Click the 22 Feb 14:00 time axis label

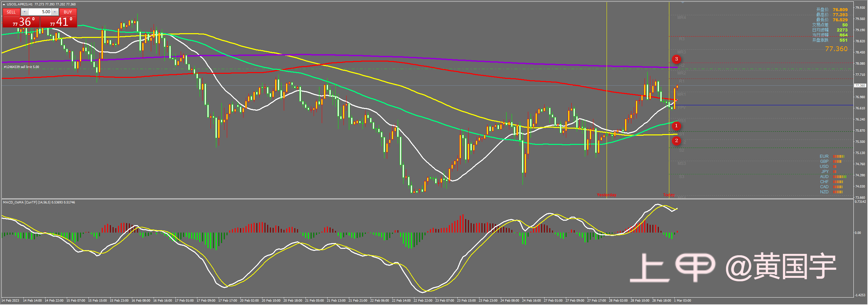(401, 301)
